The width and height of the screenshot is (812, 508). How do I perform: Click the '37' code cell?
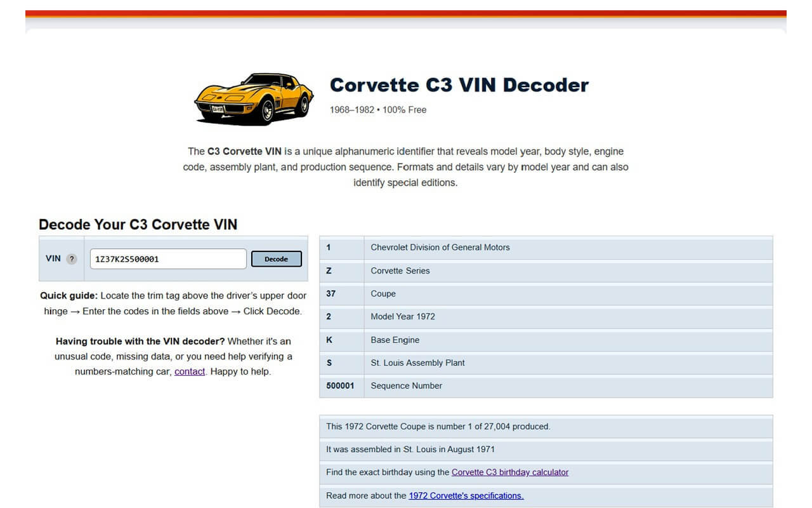(x=341, y=294)
